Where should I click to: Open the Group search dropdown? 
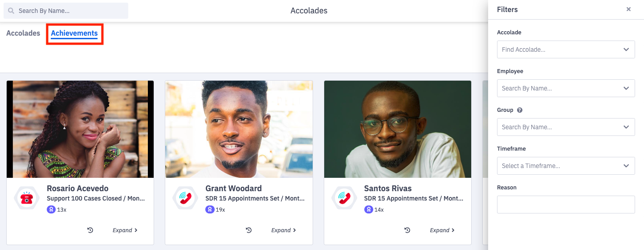click(x=566, y=127)
